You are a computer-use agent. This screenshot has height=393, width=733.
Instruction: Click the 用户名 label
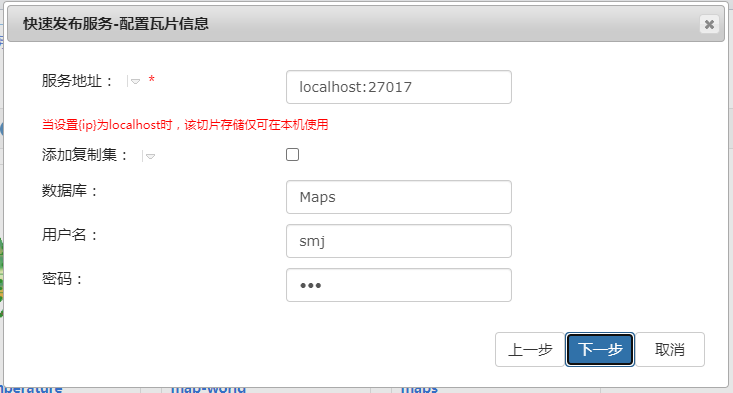[70, 235]
